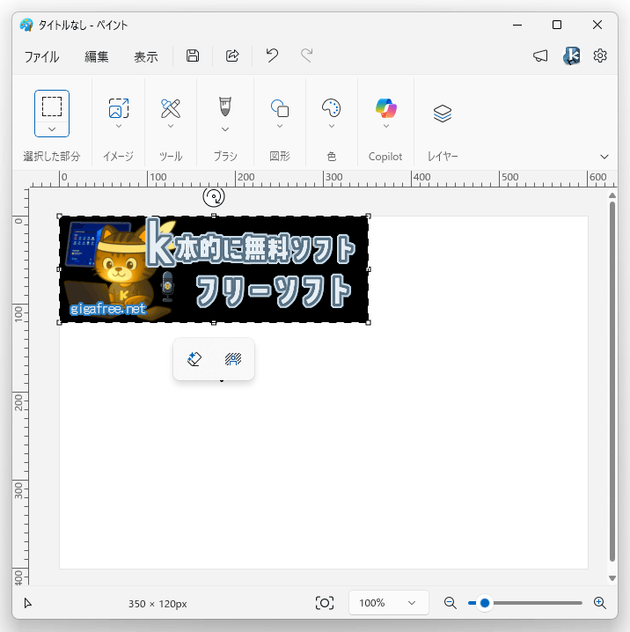Click the scroll up arrow

click(x=612, y=195)
